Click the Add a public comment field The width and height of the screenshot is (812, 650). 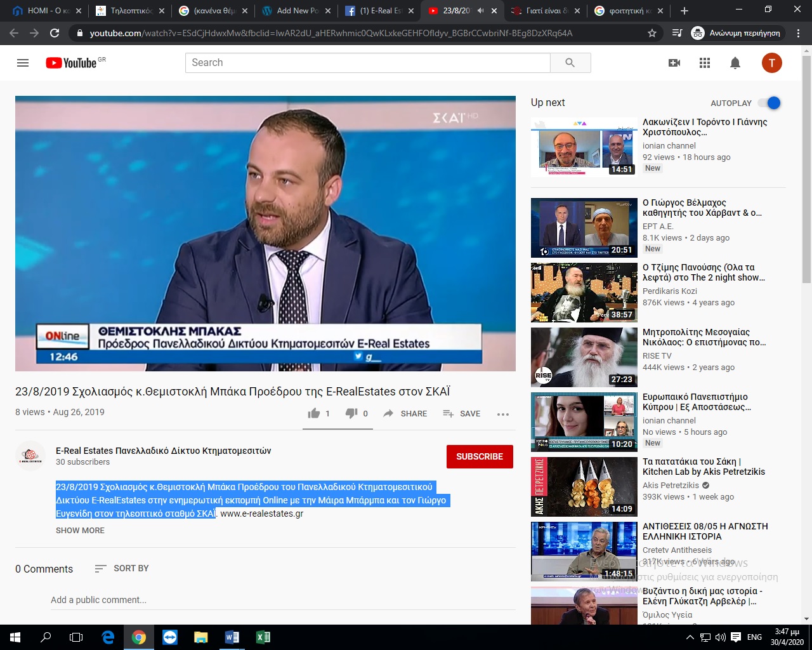[x=283, y=600]
